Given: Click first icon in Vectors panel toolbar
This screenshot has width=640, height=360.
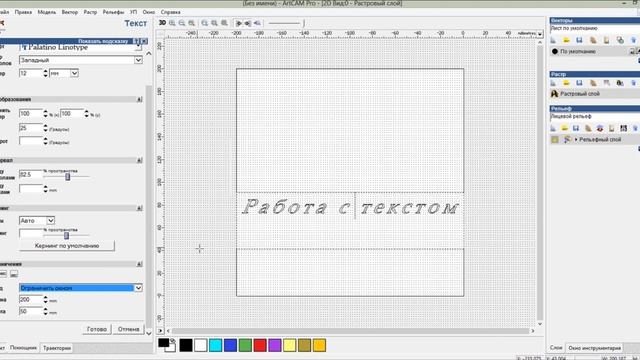Looking at the screenshot, I should tap(553, 40).
